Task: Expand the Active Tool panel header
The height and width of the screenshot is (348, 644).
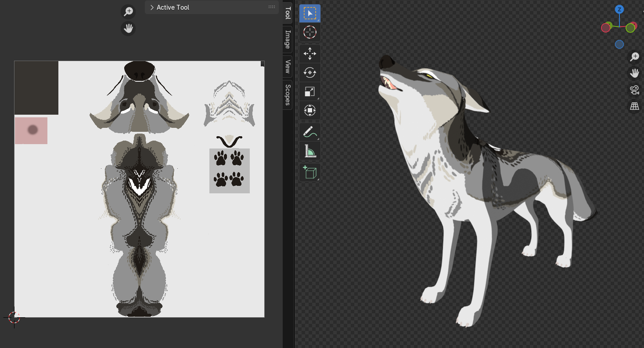Action: (151, 7)
